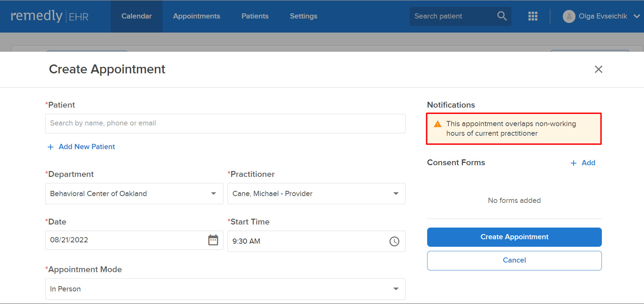
Task: Click the plus icon beside Add
Action: tap(573, 163)
